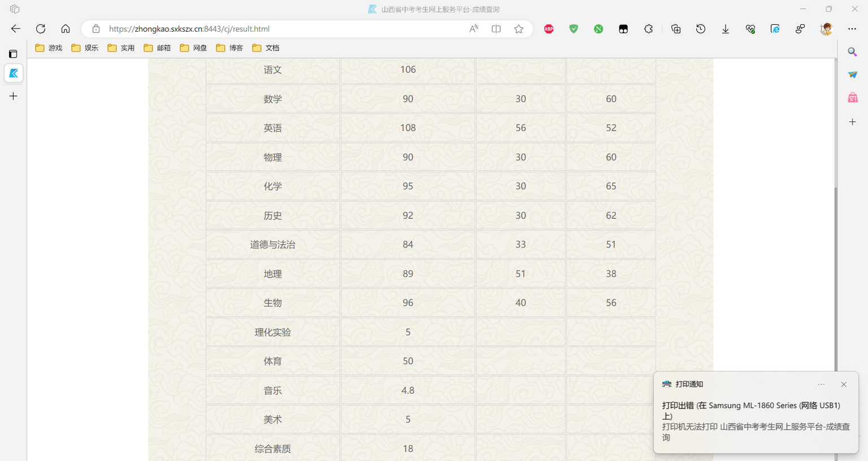View Downloads from the toolbar

coord(725,29)
